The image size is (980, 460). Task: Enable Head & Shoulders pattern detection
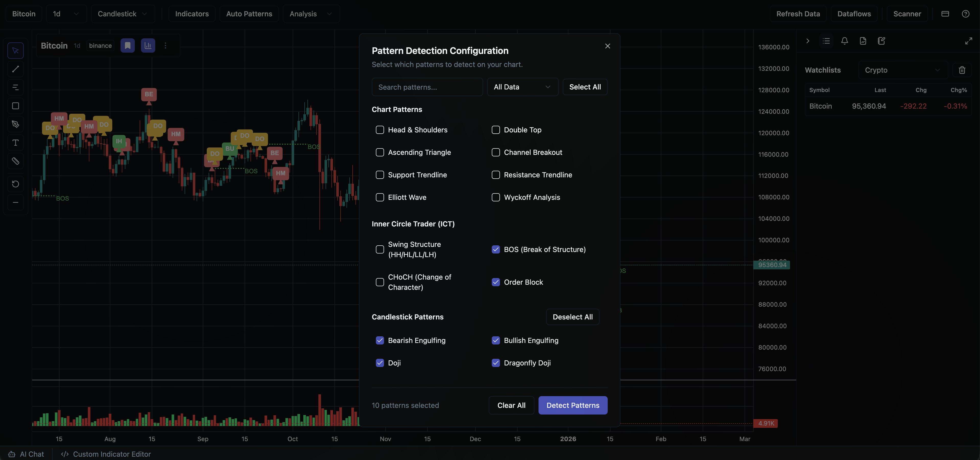[380, 130]
